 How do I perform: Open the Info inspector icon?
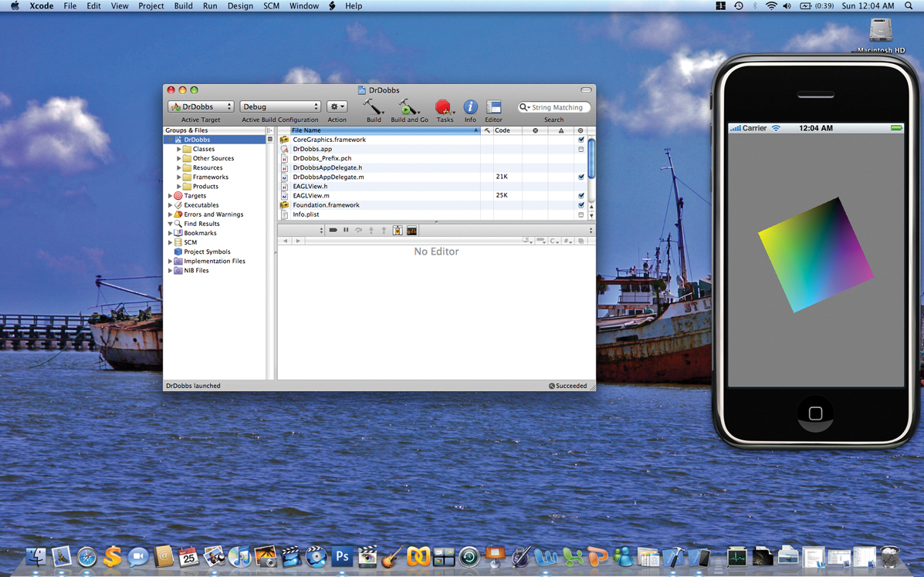(470, 107)
